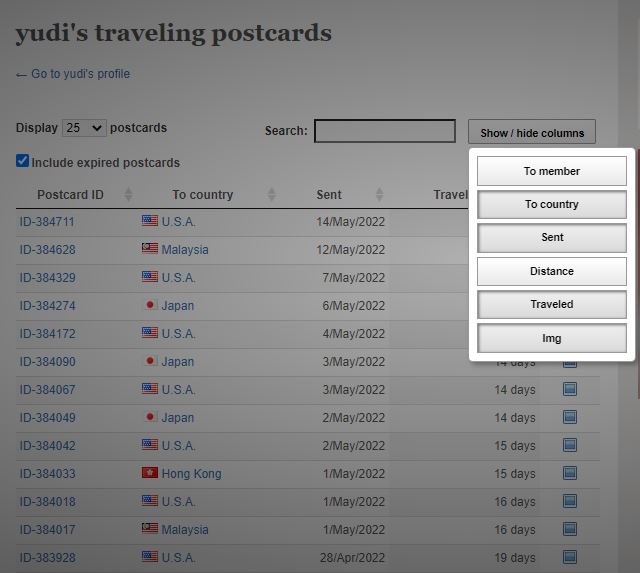Open image icon for postcard ID-384033
Screen dimensions: 640x573
(x=570, y=473)
